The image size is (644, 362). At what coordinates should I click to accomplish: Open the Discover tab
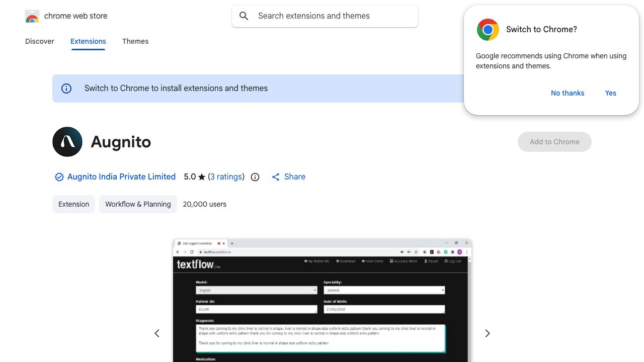tap(40, 41)
